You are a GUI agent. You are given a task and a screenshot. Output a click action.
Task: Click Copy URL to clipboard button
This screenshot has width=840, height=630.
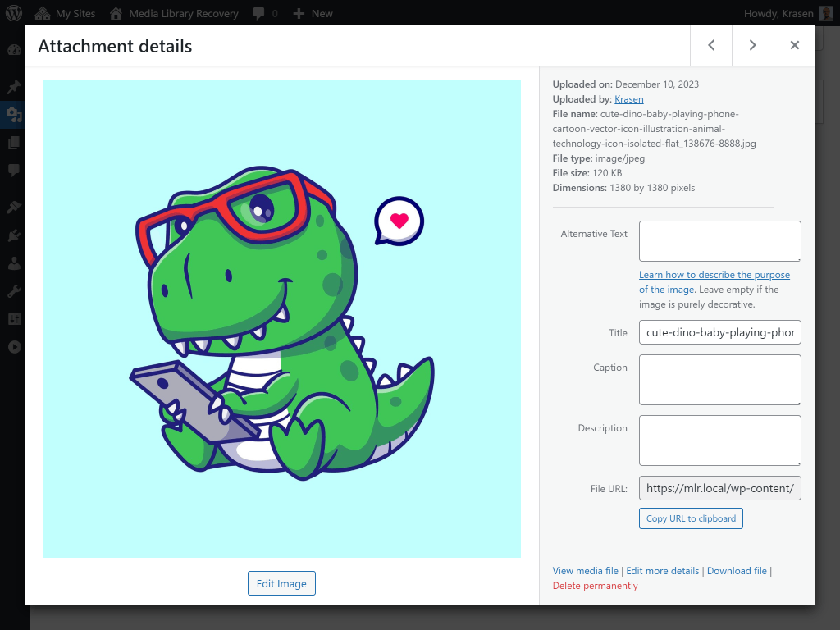[x=691, y=518]
